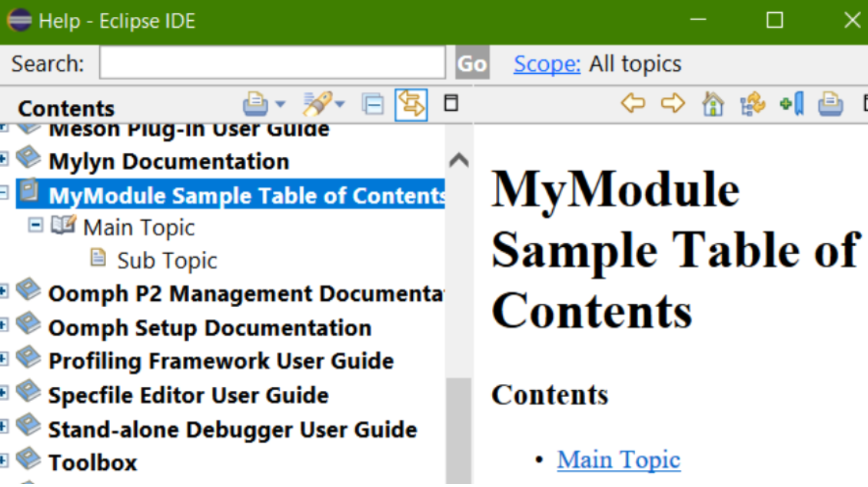Focus the Search input field
Screen dimensions: 868x487
coord(272,62)
